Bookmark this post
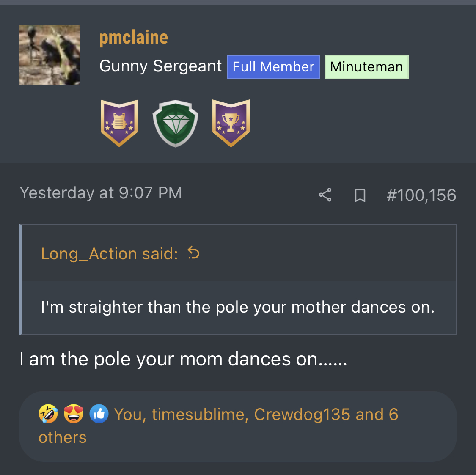476x475 pixels. (360, 195)
